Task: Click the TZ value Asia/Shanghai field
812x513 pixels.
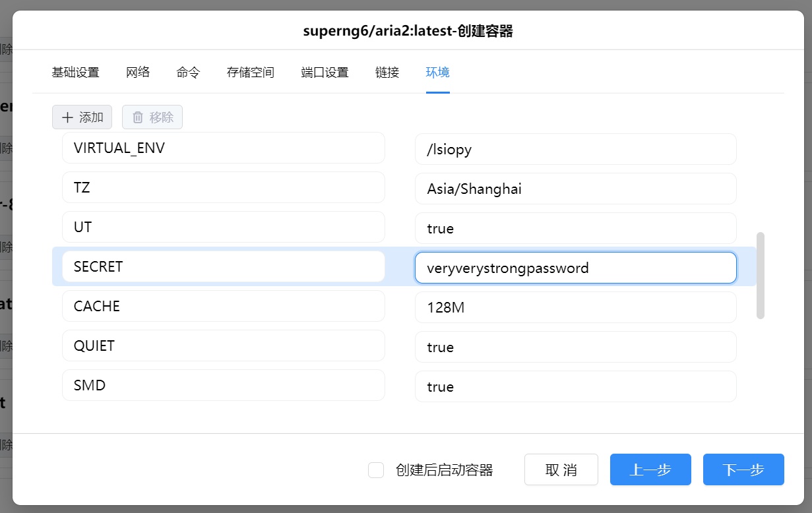Action: pos(575,189)
